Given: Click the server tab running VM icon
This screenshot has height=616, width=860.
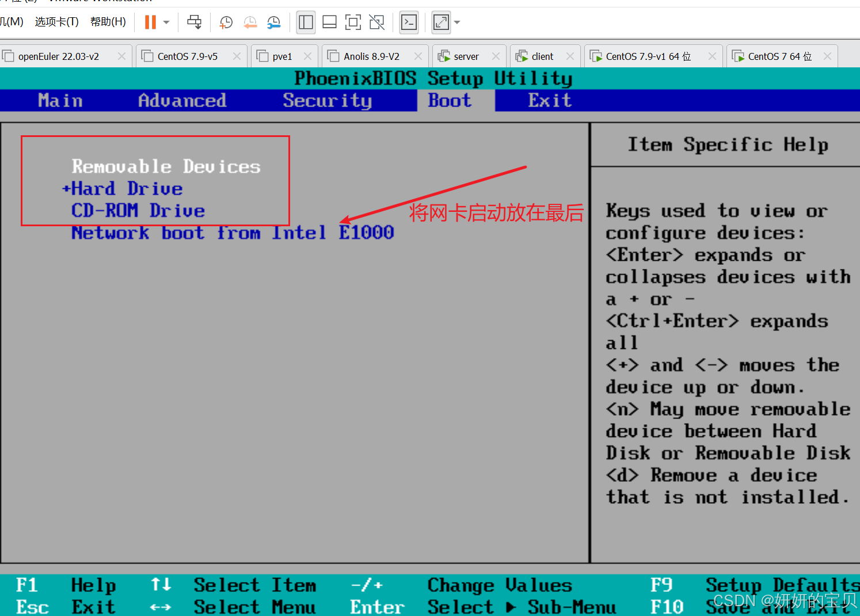Looking at the screenshot, I should pyautogui.click(x=444, y=56).
